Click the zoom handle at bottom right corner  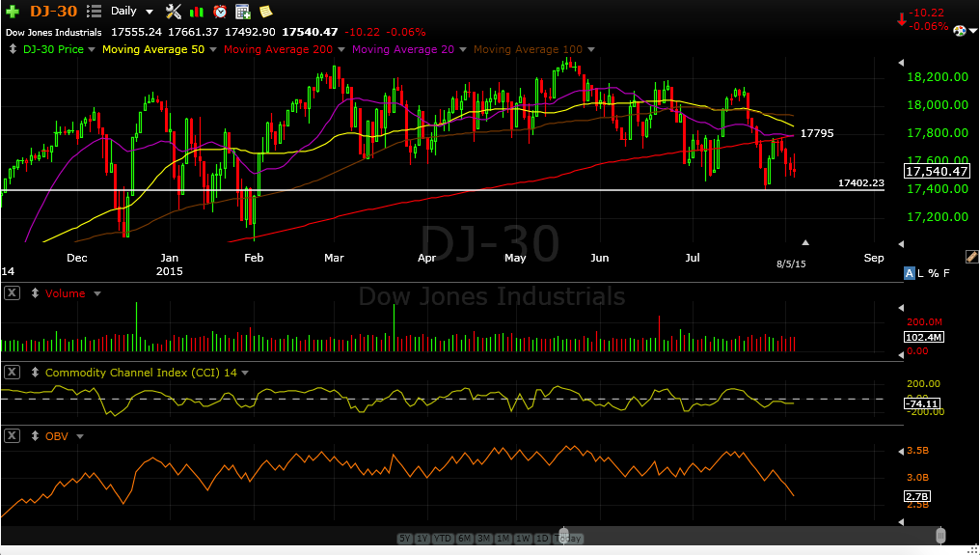click(940, 536)
